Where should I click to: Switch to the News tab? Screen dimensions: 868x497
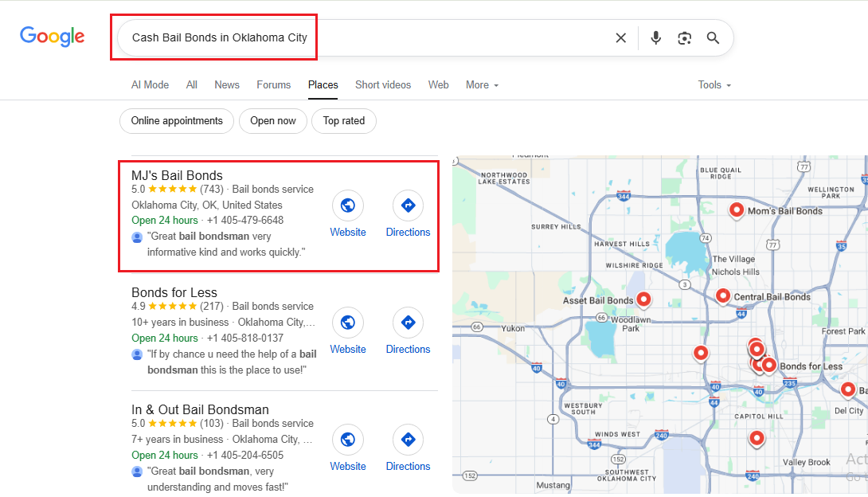pos(227,85)
